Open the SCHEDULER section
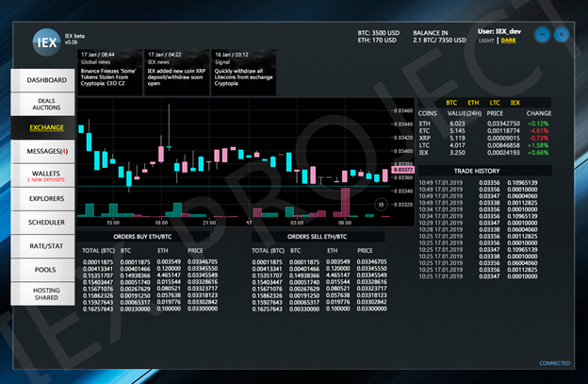Viewport: 588px width, 384px height. click(x=42, y=223)
